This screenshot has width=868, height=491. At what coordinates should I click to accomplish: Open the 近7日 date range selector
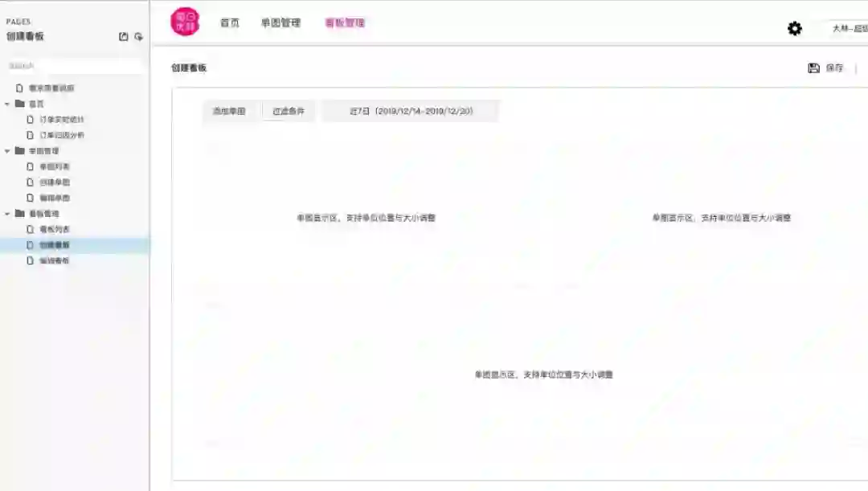(x=411, y=111)
